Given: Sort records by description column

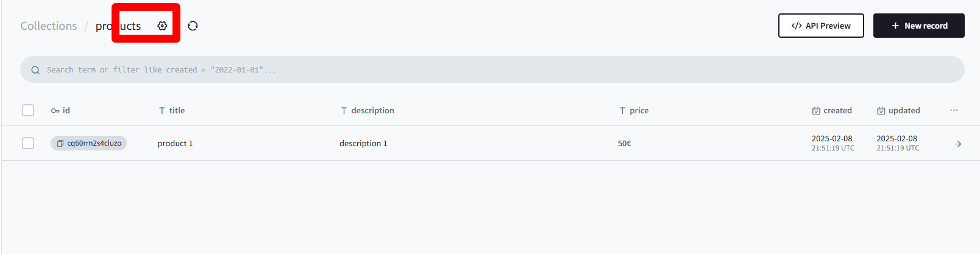Looking at the screenshot, I should [x=367, y=110].
